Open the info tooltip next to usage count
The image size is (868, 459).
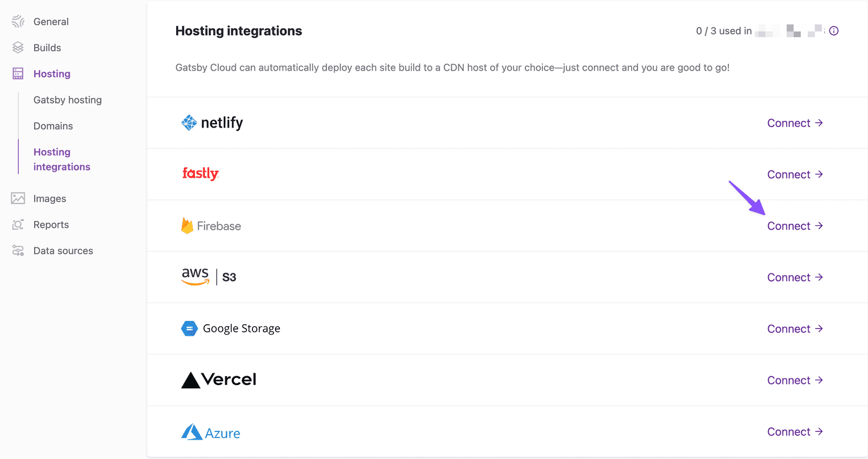pos(834,31)
